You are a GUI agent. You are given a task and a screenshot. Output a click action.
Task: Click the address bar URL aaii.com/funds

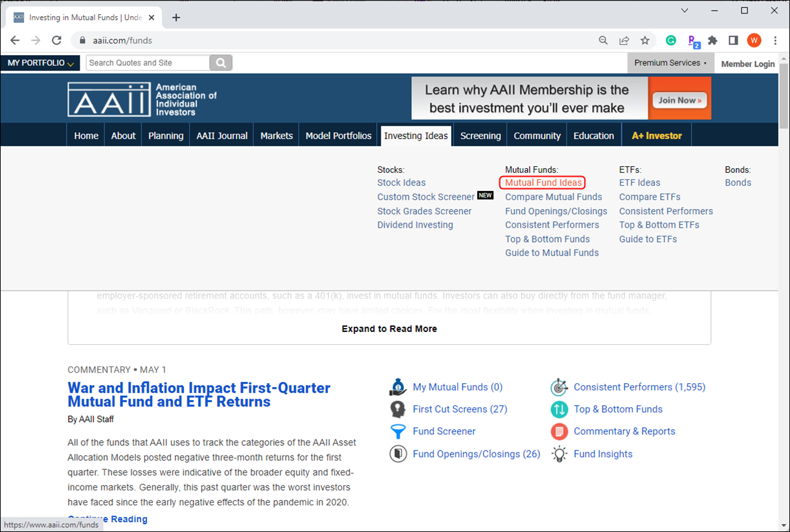click(x=122, y=40)
